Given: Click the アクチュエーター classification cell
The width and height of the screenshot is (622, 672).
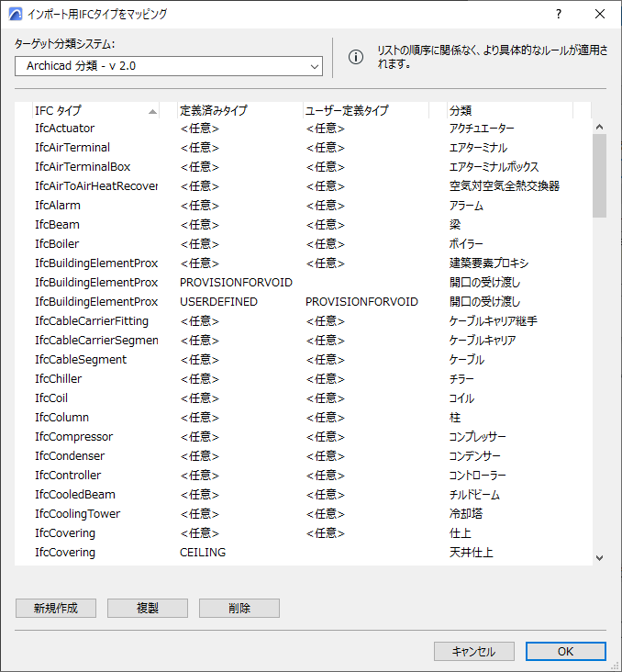Looking at the screenshot, I should pos(482,129).
